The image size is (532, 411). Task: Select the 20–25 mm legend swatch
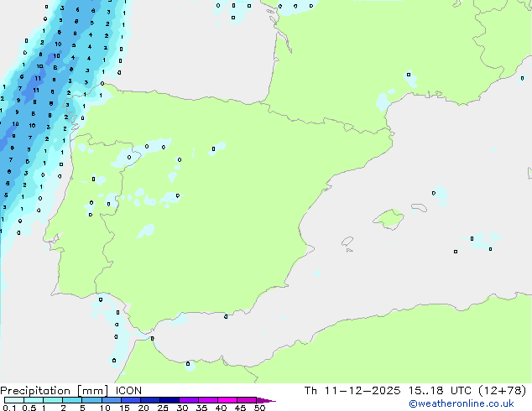point(150,400)
